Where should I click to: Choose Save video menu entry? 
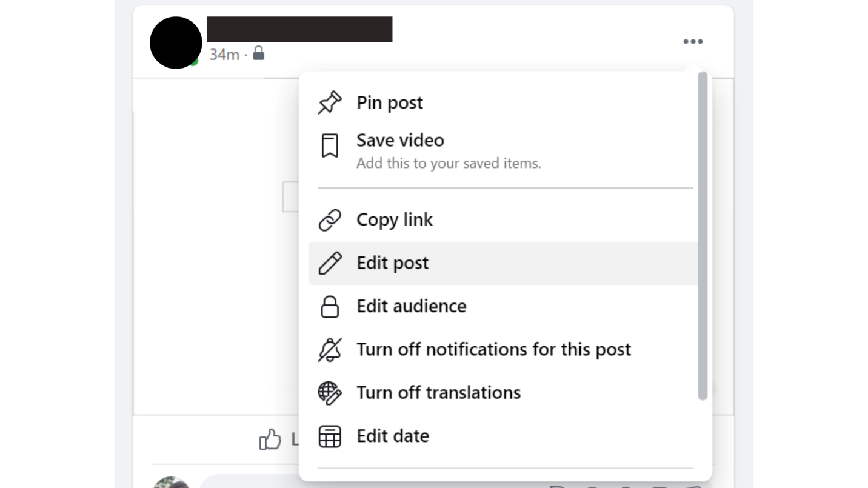click(x=400, y=141)
